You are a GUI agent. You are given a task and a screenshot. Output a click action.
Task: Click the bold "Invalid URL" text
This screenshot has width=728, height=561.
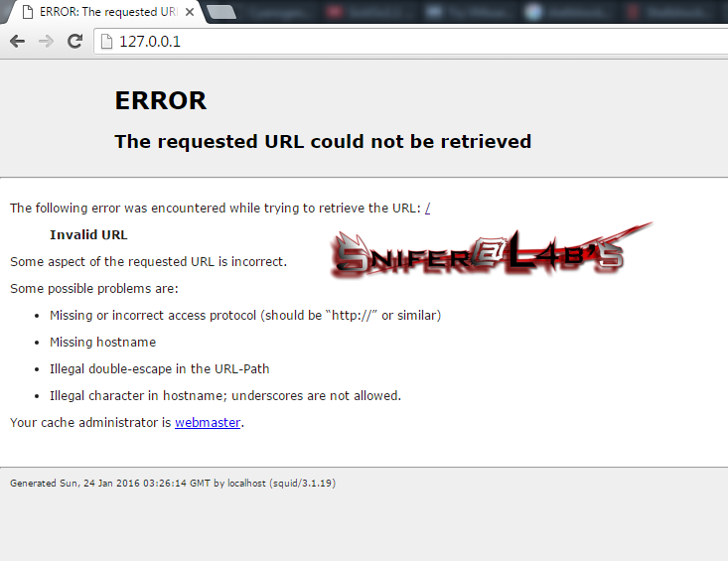[88, 234]
